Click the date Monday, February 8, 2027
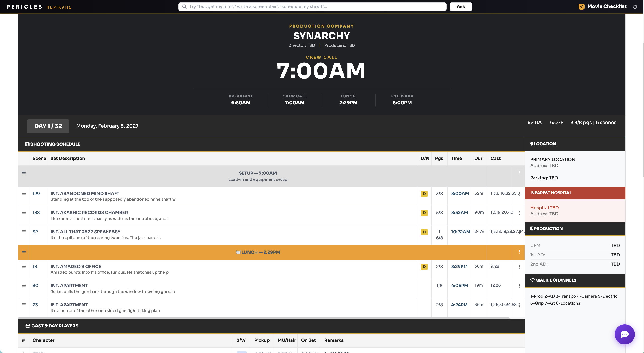 (107, 126)
